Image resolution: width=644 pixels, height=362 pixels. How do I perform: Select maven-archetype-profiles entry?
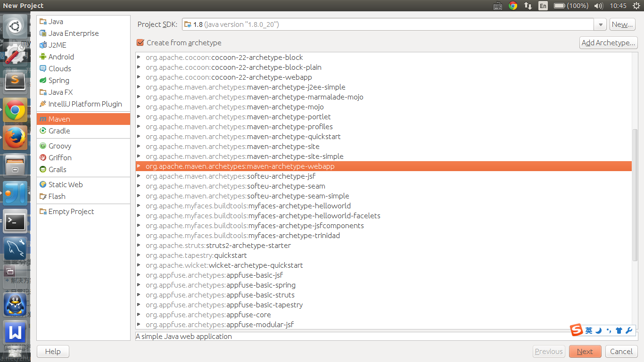(x=384, y=127)
